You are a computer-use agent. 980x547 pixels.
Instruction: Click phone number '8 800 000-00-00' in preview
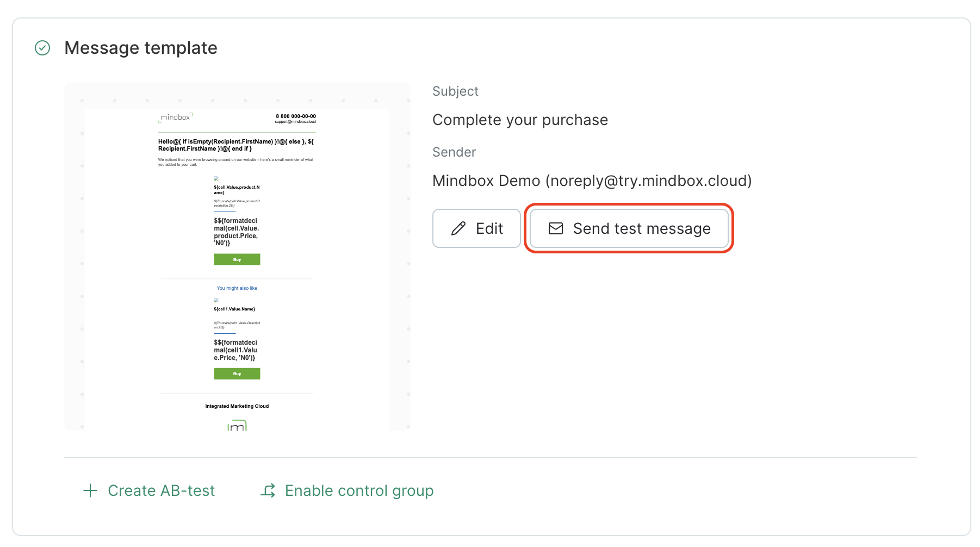tap(296, 116)
